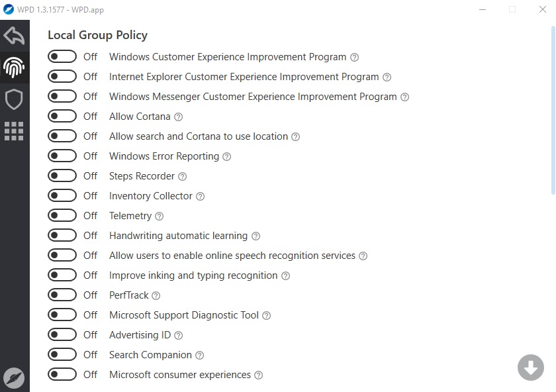
Task: Show help for Telemetry setting
Action: coord(160,216)
